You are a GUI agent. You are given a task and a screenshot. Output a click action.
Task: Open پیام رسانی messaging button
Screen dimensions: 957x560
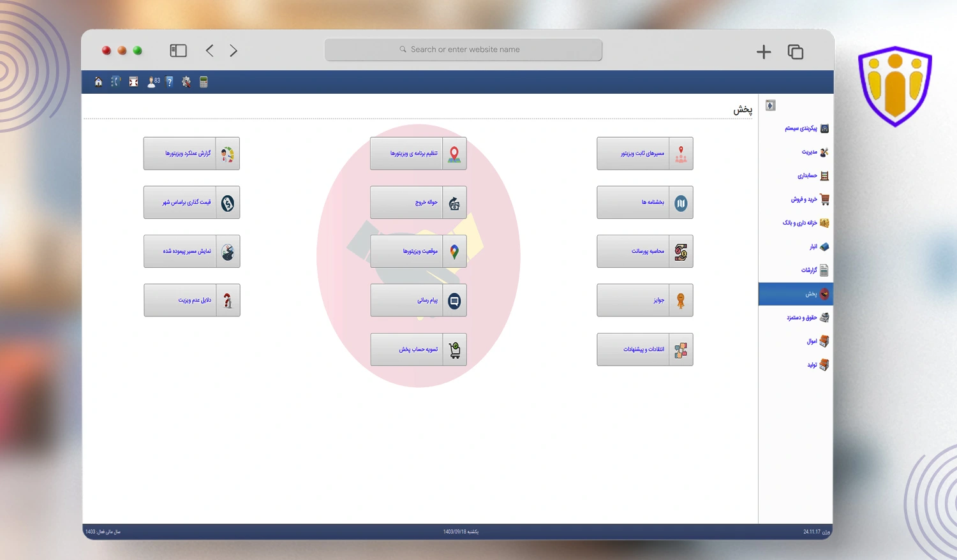tap(419, 300)
